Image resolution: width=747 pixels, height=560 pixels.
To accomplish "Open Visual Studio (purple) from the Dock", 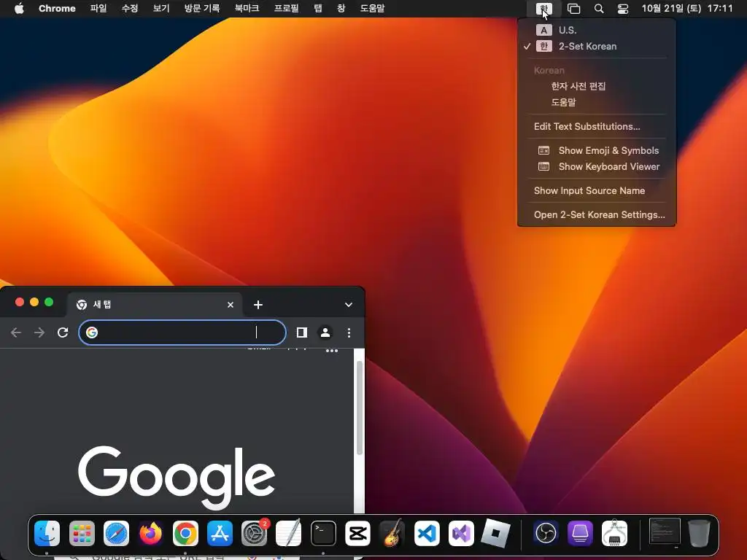I will 461,533.
